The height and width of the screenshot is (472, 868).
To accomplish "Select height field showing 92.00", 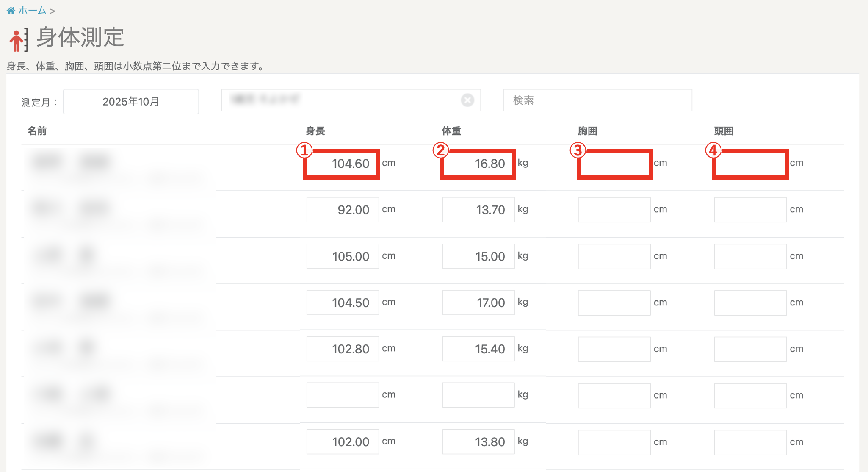I will (x=343, y=210).
